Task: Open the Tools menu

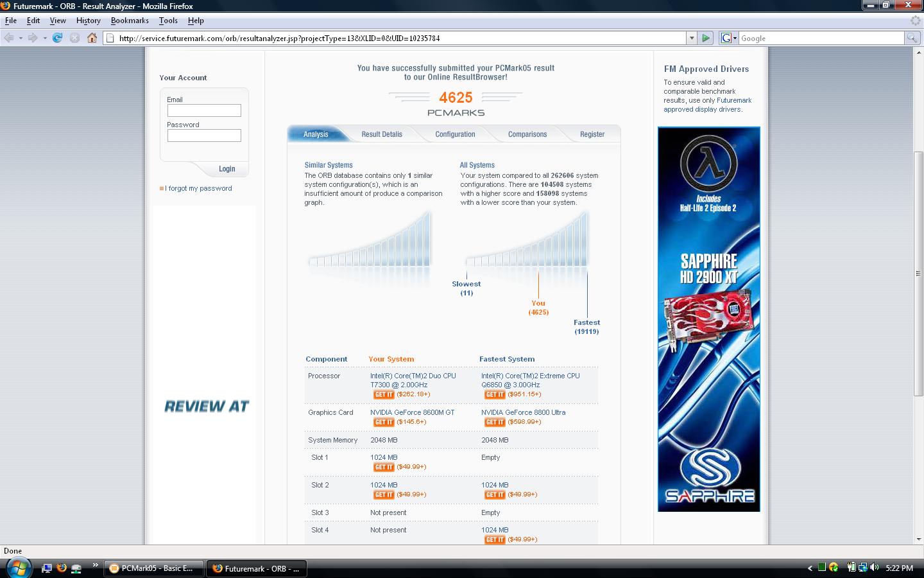Action: [x=168, y=21]
